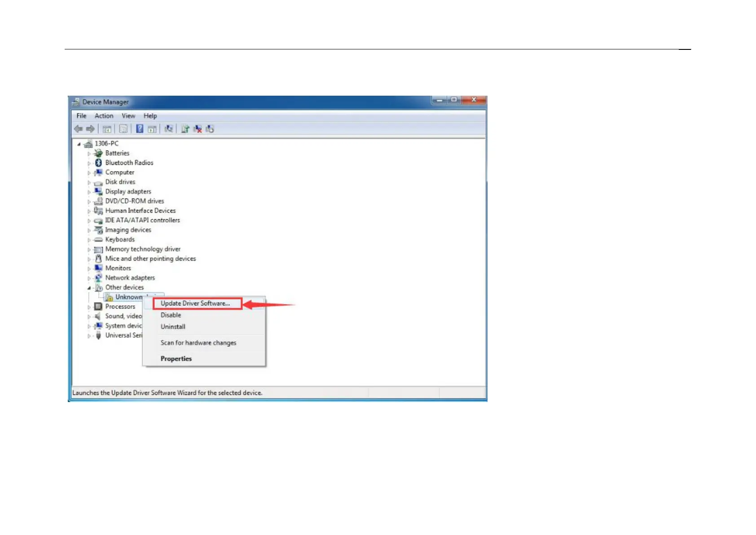This screenshot has width=756, height=535.
Task: Toggle the Show/Hide Console Tree icon
Action: pos(107,129)
